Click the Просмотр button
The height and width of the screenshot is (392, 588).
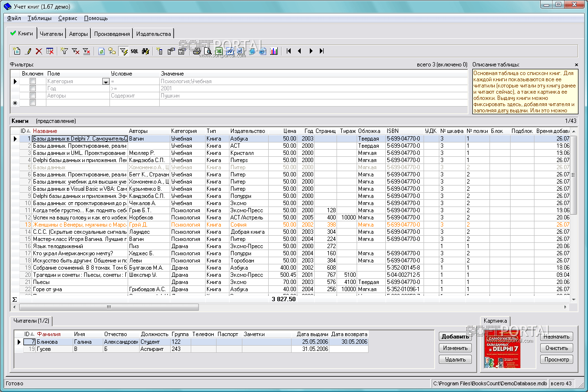[556, 359]
